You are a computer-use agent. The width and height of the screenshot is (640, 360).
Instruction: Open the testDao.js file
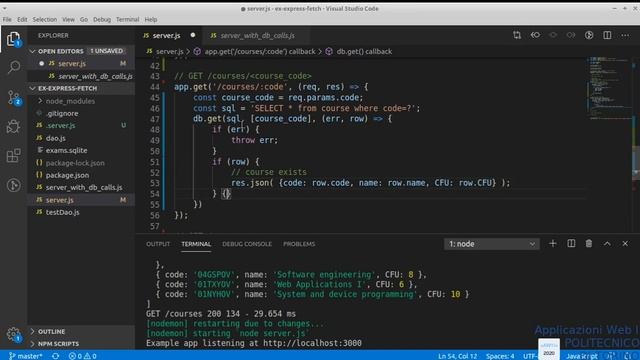pos(62,212)
